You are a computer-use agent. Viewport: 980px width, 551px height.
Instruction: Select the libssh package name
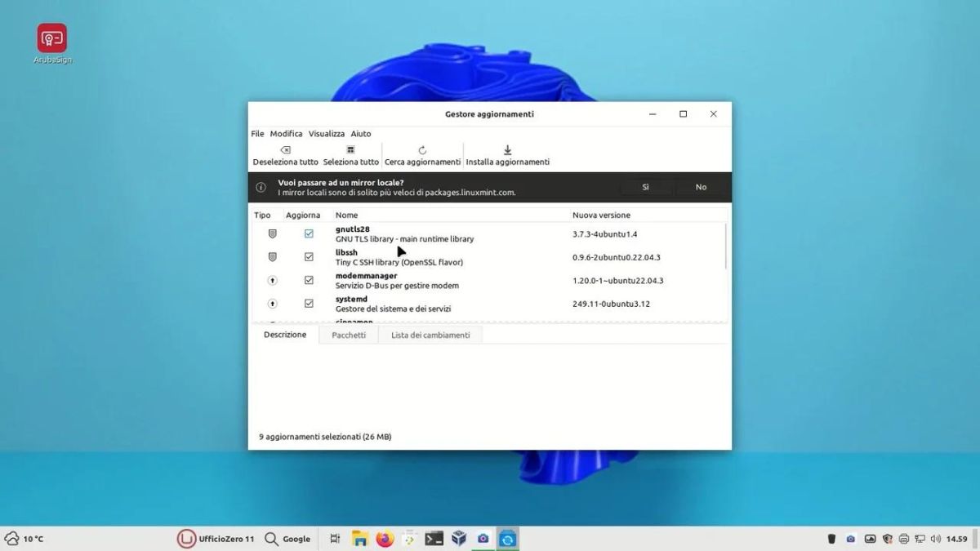click(x=346, y=253)
